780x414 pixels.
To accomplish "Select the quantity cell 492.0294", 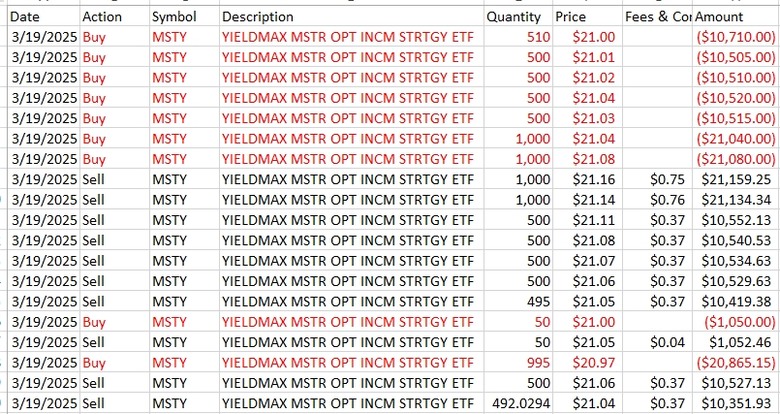I will coord(518,404).
